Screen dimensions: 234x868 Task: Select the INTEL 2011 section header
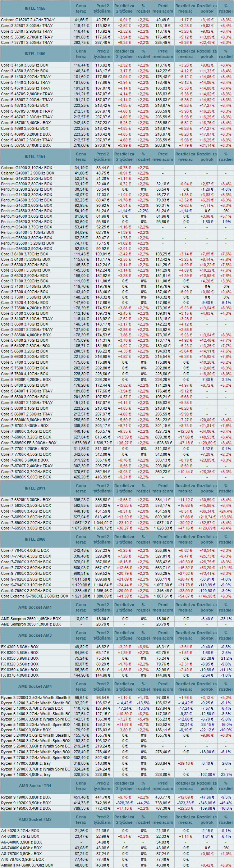point(35,488)
